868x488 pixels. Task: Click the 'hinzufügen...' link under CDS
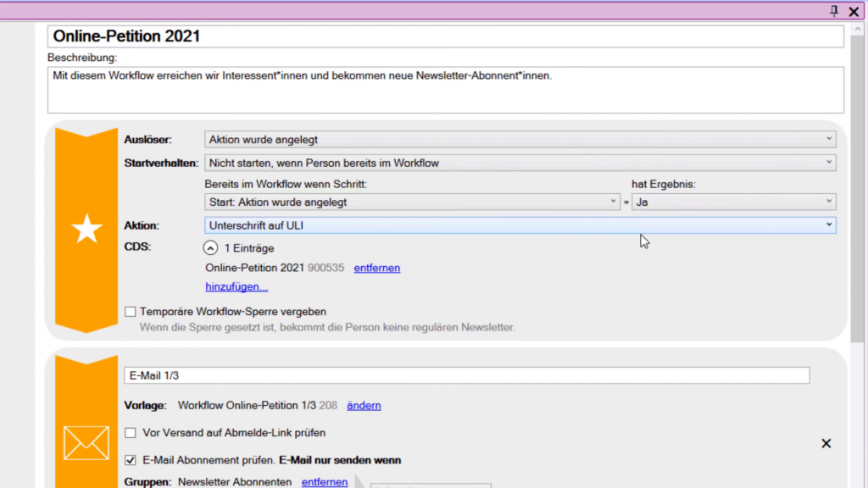(236, 286)
